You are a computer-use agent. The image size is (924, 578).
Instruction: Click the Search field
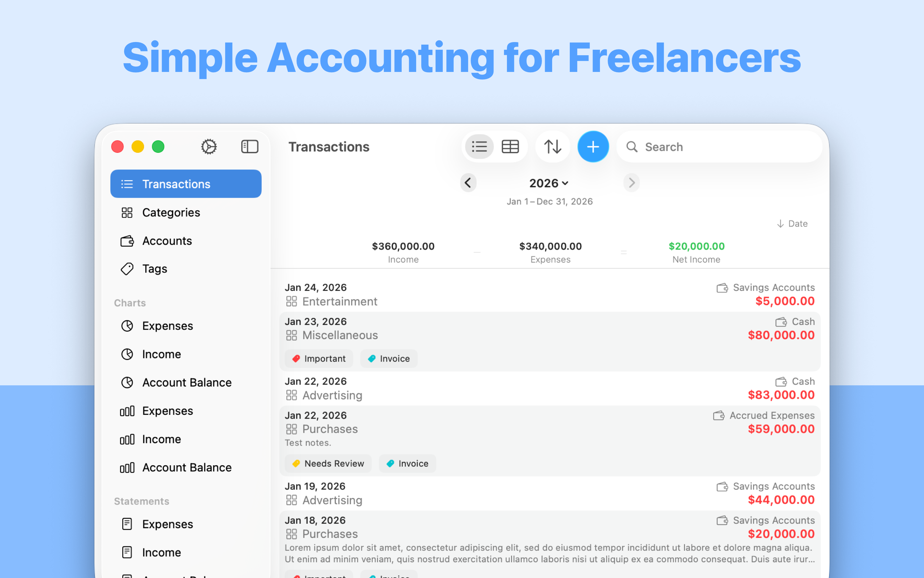point(719,147)
